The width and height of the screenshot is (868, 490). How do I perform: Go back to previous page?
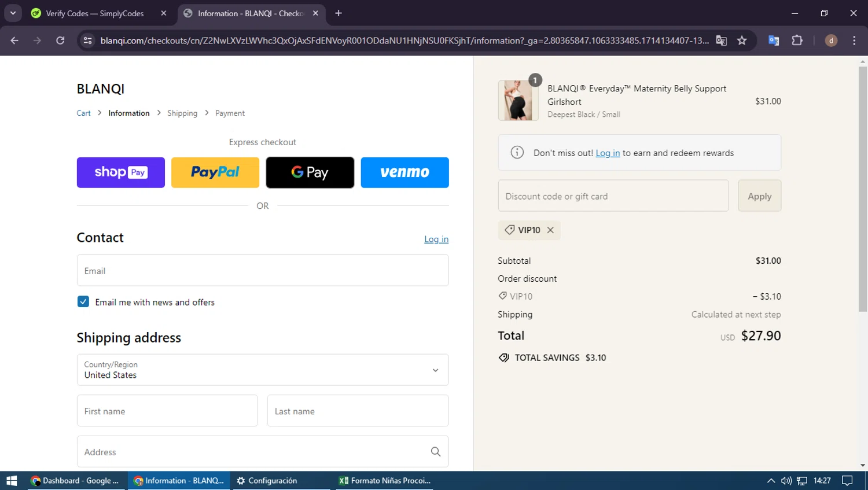click(x=14, y=40)
